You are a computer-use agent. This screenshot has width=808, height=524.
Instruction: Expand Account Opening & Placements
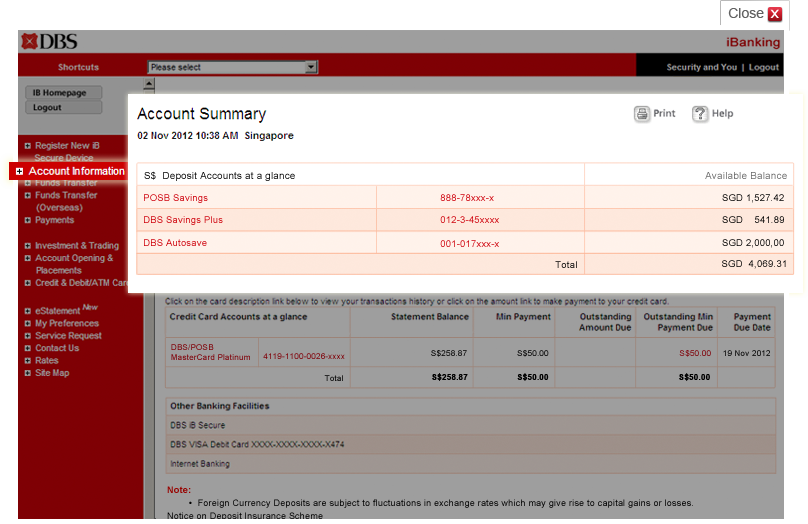tap(27, 258)
